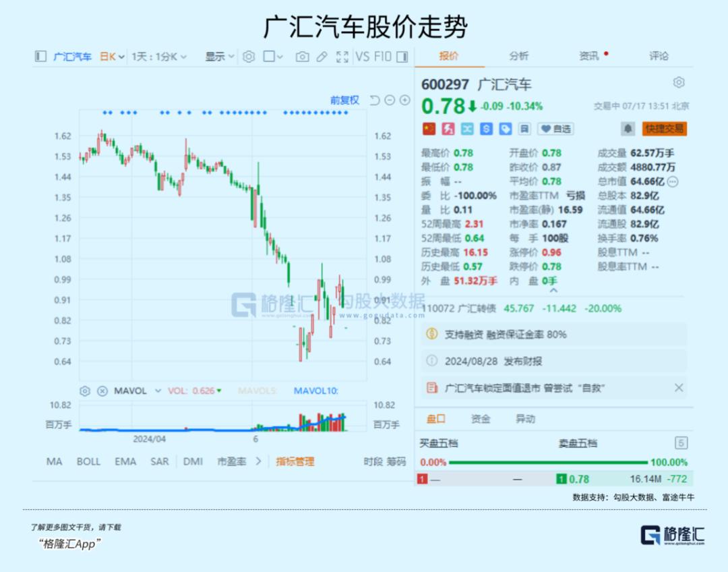Open the settings gear beside 广汇汽车 quote

(679, 82)
